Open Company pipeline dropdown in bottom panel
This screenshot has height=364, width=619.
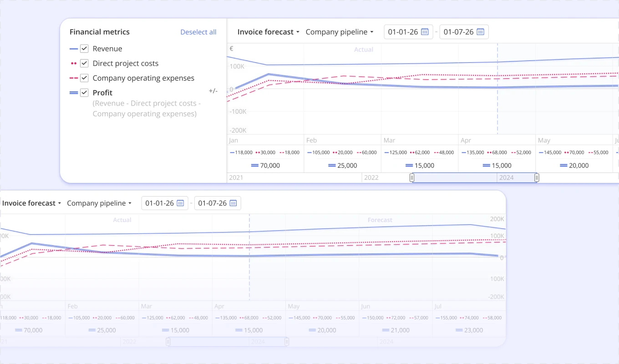99,203
